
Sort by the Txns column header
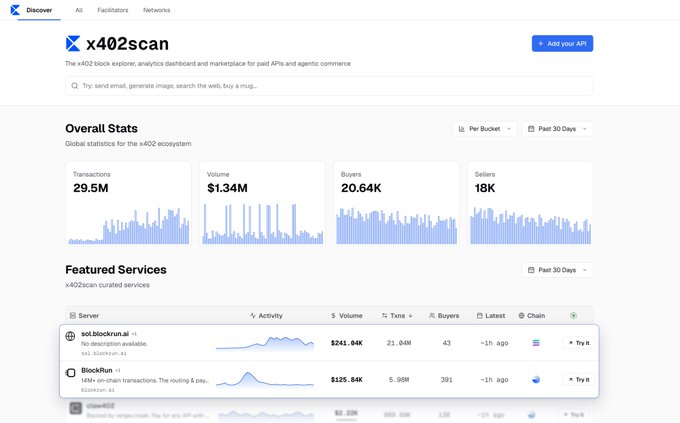pos(397,315)
